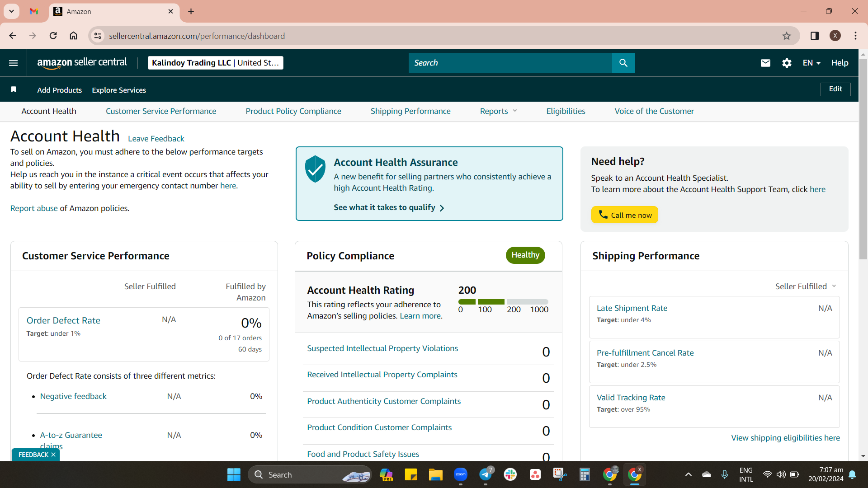Click the Account Health Rating progress bar
868x488 pixels.
tap(503, 301)
